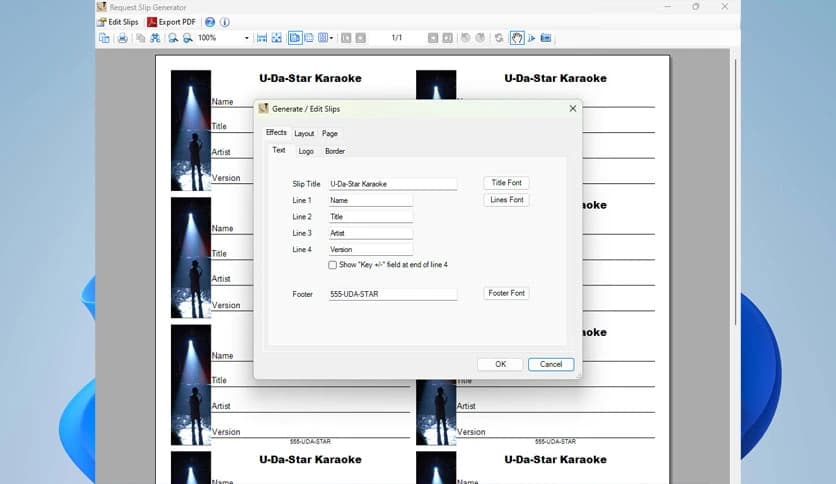This screenshot has height=484, width=836.
Task: Click the Line 3 field containing Artist
Action: (371, 233)
